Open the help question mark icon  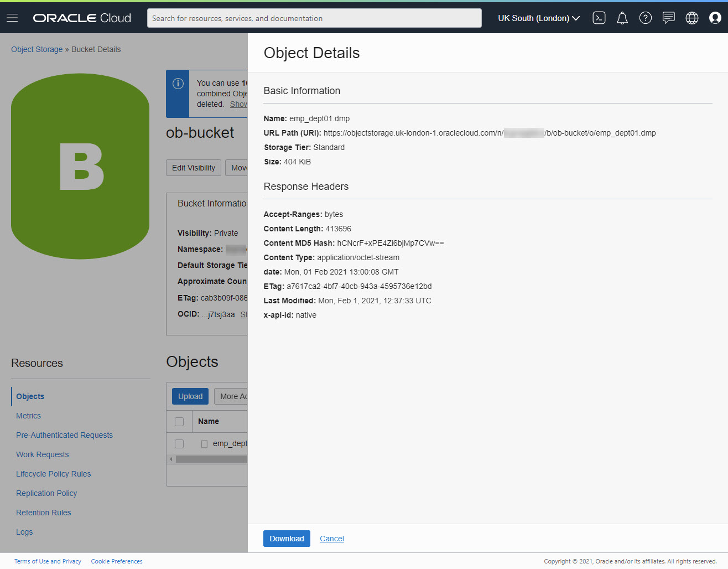click(646, 18)
